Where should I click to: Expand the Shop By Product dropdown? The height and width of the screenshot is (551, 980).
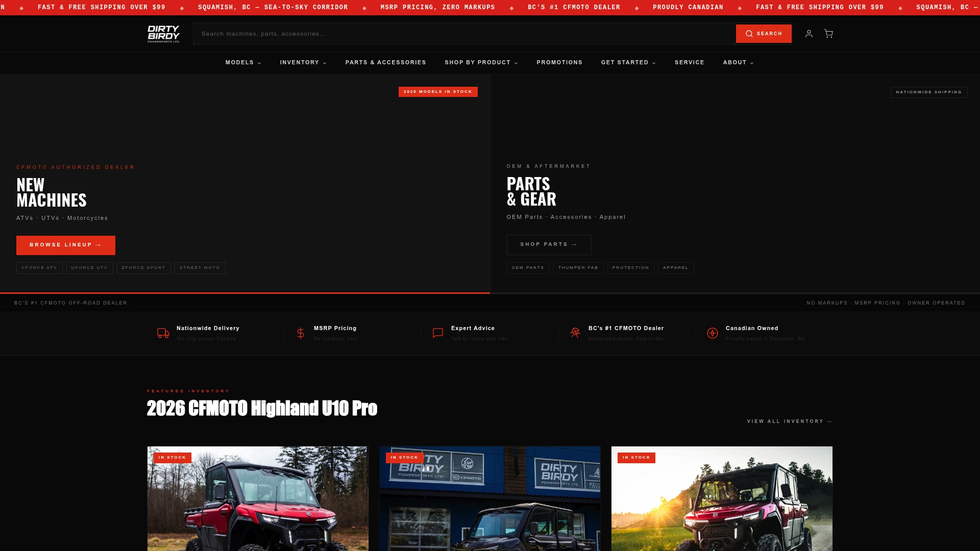click(481, 63)
